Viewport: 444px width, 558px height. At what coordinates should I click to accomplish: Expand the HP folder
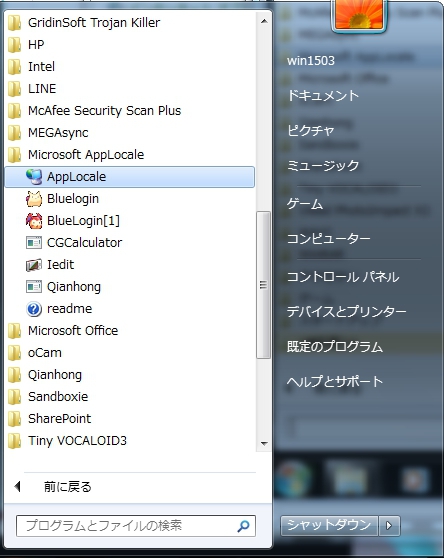26,45
